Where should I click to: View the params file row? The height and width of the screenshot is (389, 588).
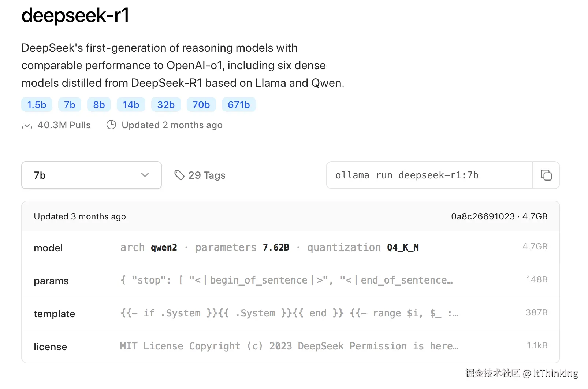coord(290,281)
